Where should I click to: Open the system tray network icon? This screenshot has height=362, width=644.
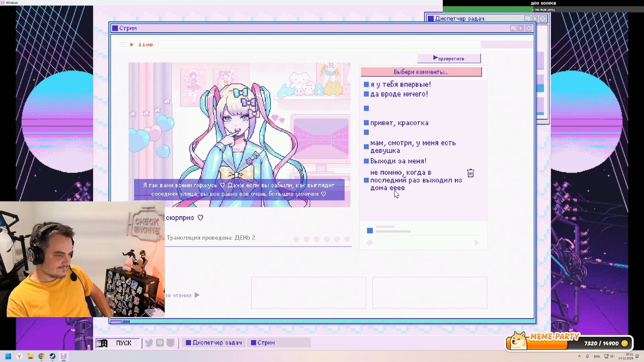(x=606, y=356)
